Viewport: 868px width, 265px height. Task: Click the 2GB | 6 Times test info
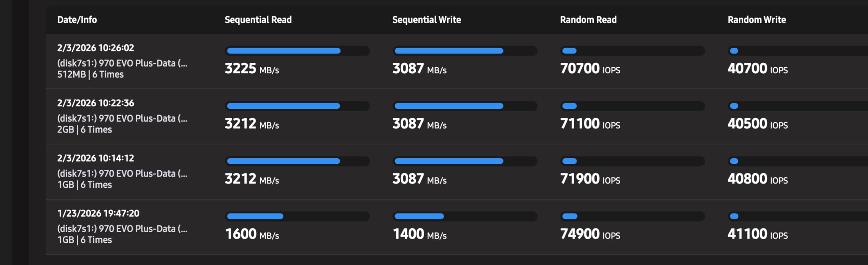click(84, 130)
